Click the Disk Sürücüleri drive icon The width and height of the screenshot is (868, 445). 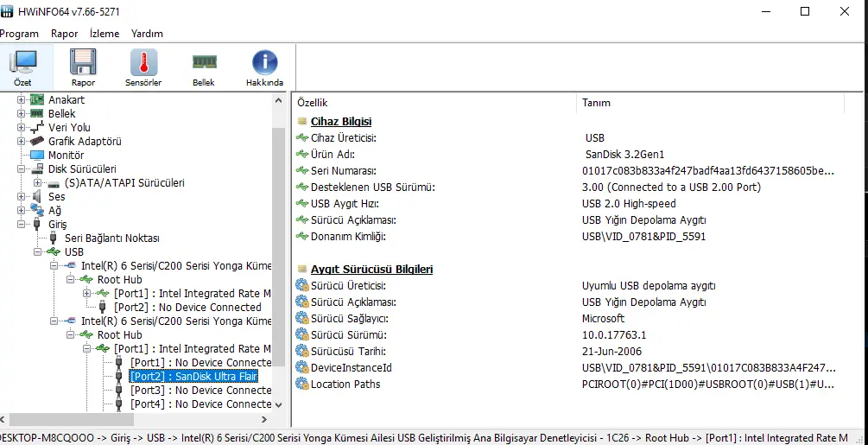click(36, 168)
